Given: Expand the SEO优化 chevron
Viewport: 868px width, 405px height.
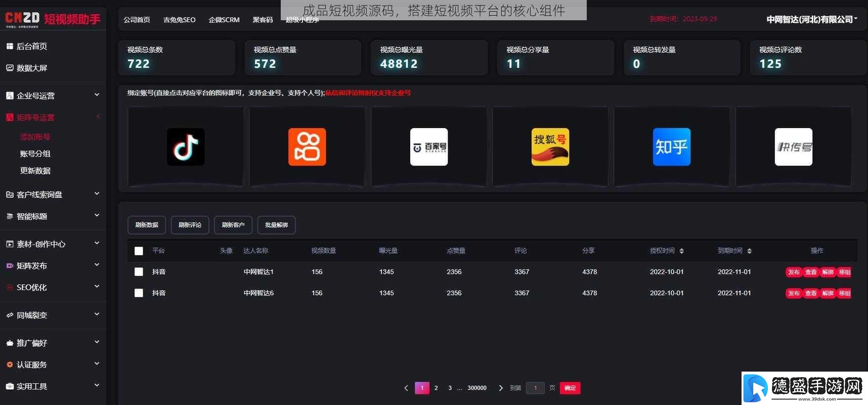Looking at the screenshot, I should click(x=97, y=287).
